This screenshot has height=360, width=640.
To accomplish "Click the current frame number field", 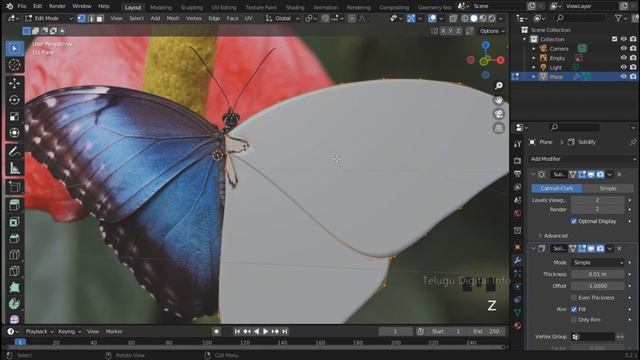I will (395, 331).
